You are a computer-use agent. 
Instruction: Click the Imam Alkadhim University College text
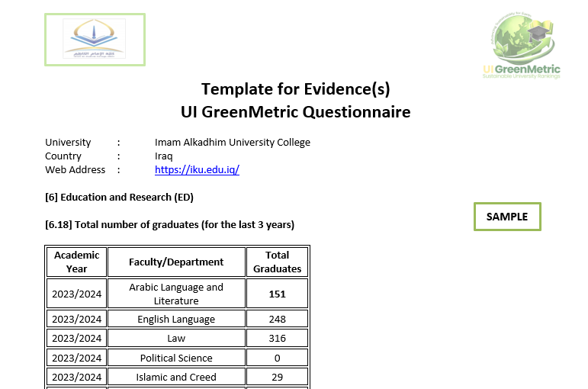pyautogui.click(x=233, y=143)
